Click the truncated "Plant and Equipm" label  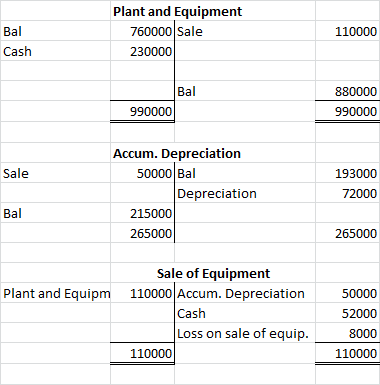tap(57, 293)
